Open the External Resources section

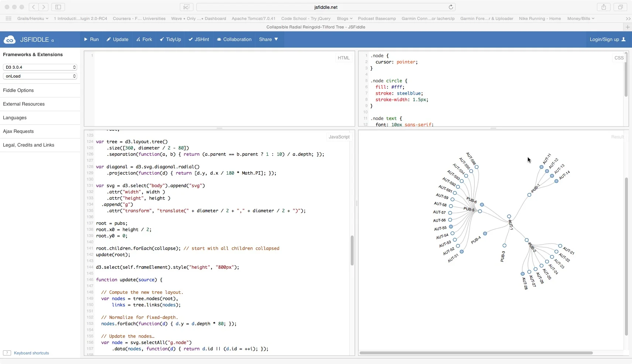click(x=40, y=104)
